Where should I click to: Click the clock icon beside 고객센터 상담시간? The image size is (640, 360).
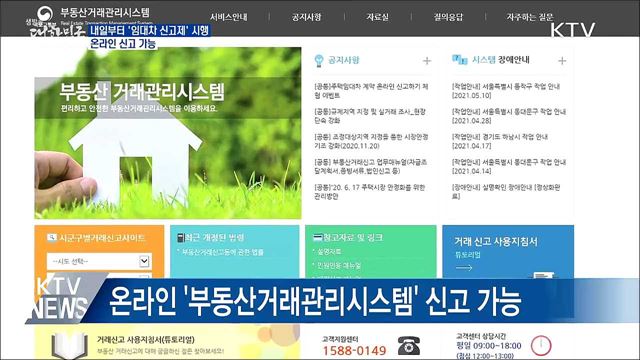coord(541,345)
